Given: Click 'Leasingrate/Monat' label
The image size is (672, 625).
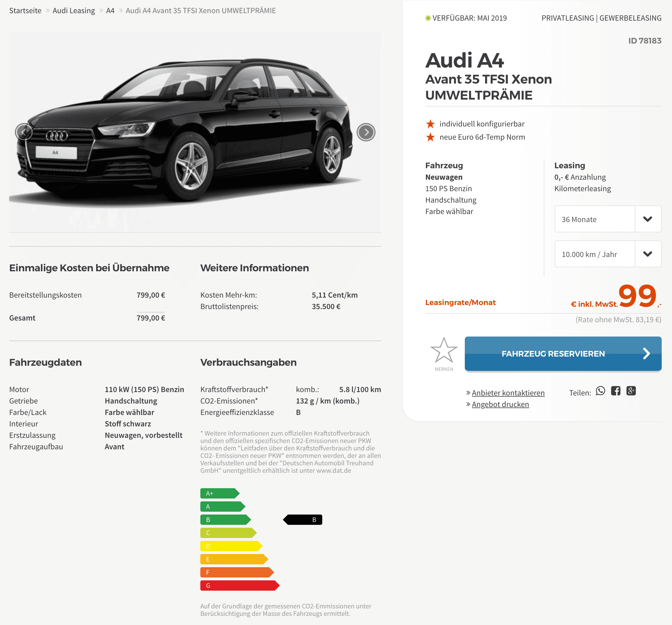Looking at the screenshot, I should coord(460,302).
